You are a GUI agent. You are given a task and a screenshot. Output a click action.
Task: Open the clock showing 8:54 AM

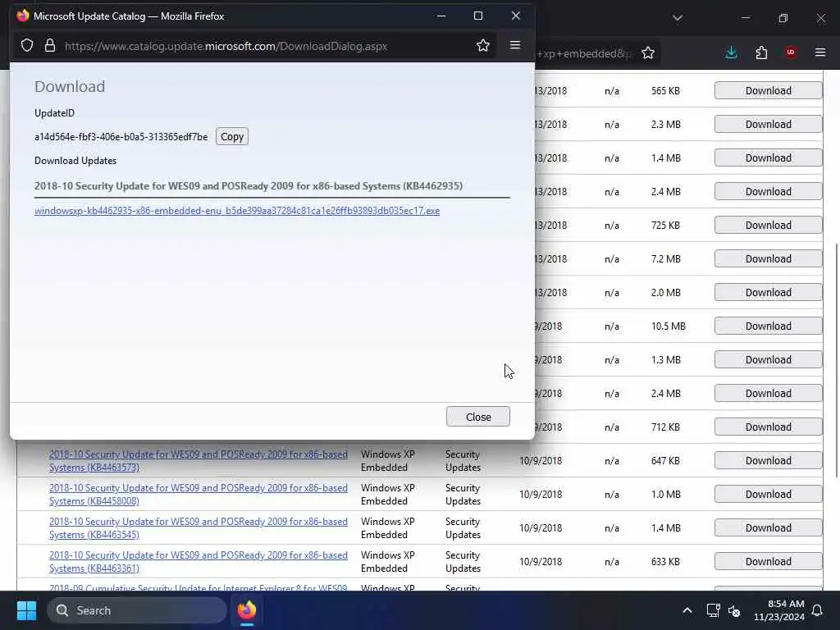pos(779,610)
